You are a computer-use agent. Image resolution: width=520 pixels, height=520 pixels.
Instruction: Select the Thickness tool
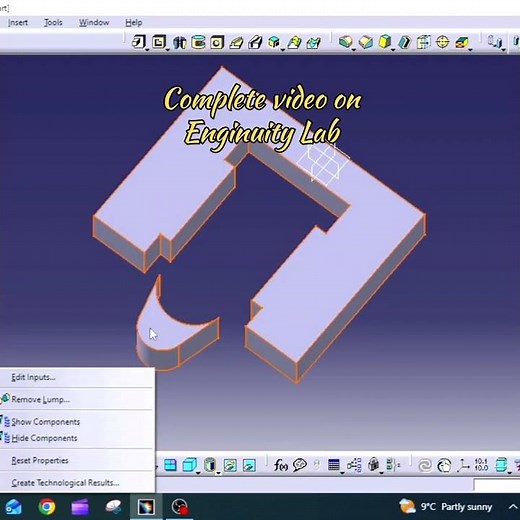424,42
